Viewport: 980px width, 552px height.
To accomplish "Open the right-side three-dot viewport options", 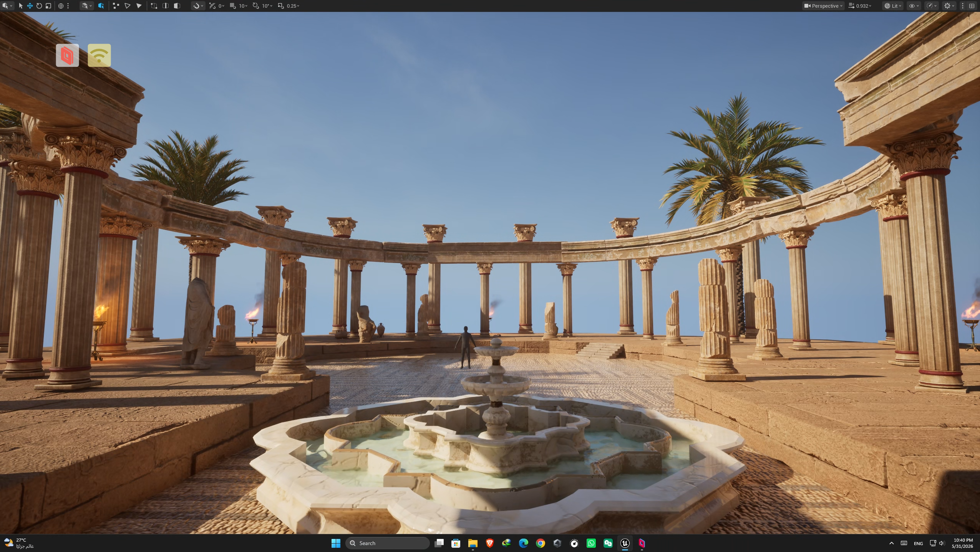I will click(x=963, y=6).
